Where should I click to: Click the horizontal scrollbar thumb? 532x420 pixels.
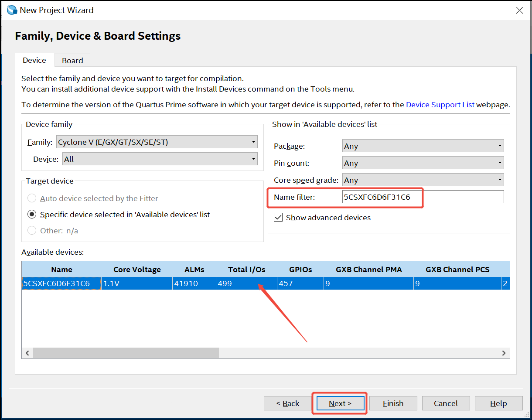point(126,353)
